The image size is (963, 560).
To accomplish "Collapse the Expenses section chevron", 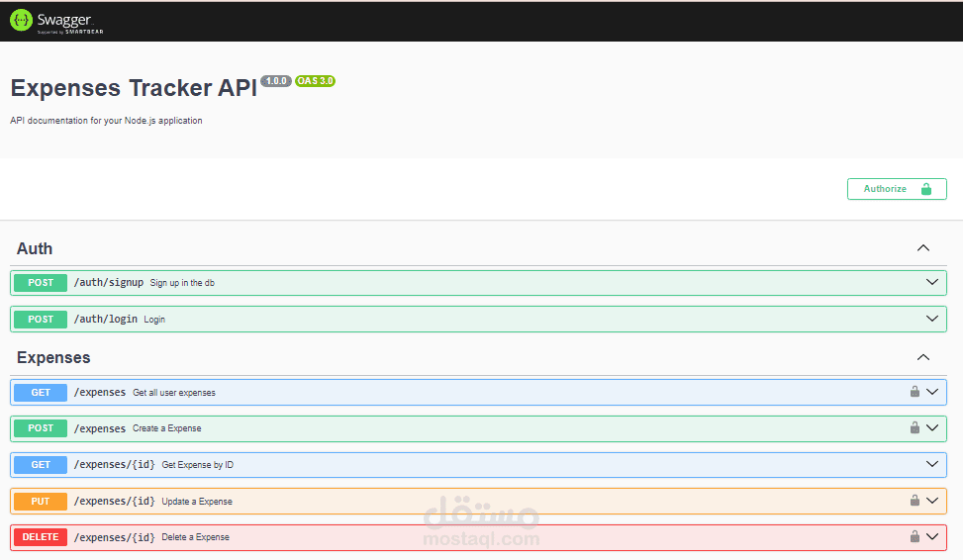I will (923, 357).
